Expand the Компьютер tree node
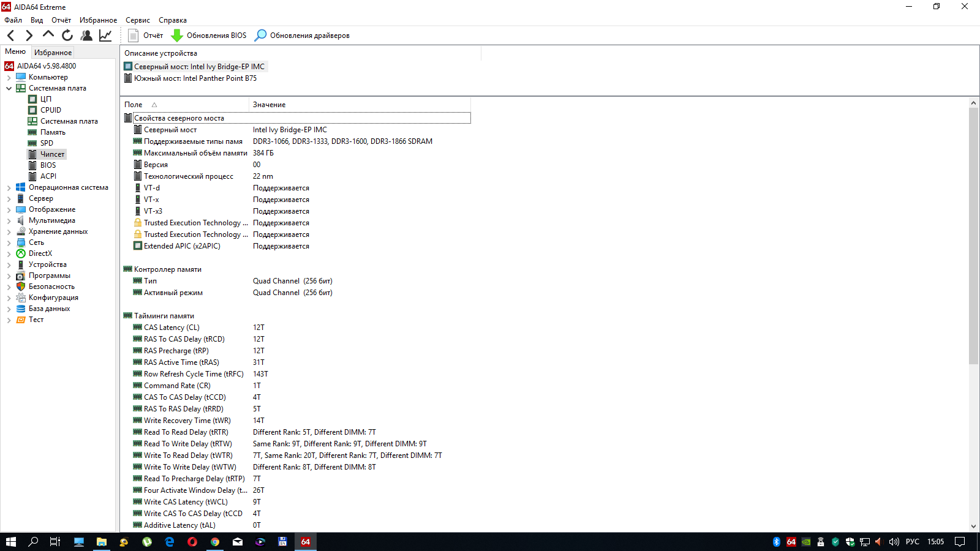This screenshot has width=980, height=551. tap(9, 77)
